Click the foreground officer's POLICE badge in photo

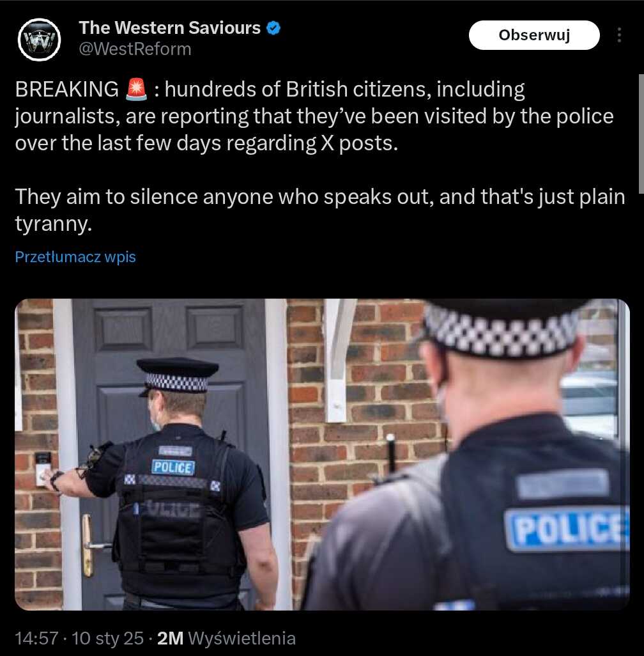tap(567, 529)
